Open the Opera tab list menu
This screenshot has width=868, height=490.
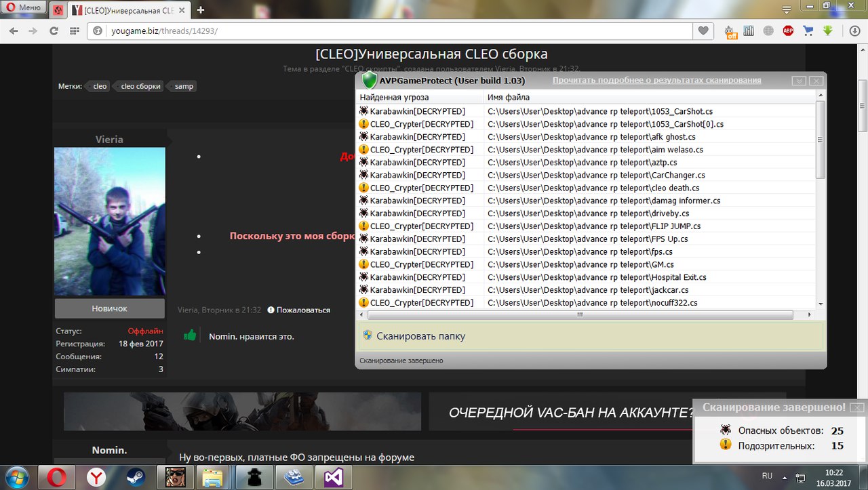coord(786,9)
